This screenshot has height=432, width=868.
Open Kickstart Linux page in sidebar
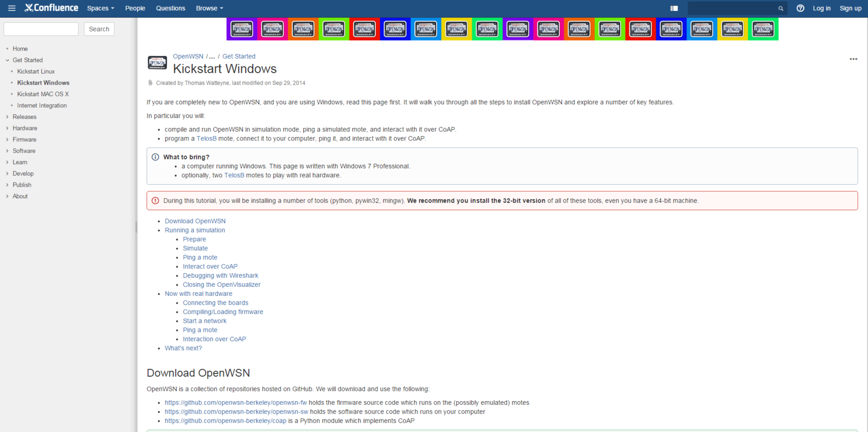pos(36,72)
